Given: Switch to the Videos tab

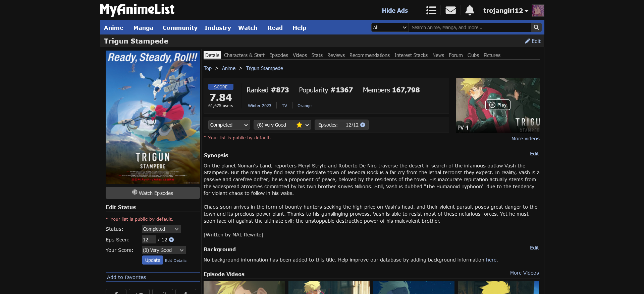Looking at the screenshot, I should click(300, 55).
